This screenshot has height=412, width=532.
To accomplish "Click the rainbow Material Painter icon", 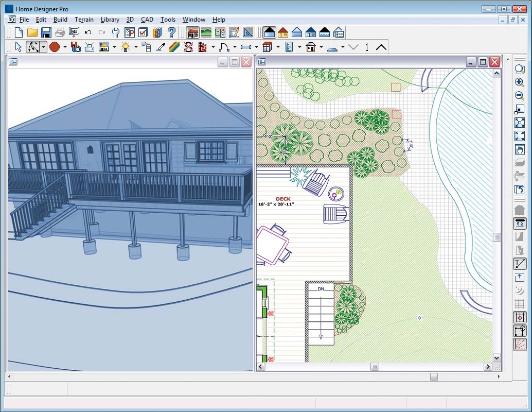I will (174, 47).
